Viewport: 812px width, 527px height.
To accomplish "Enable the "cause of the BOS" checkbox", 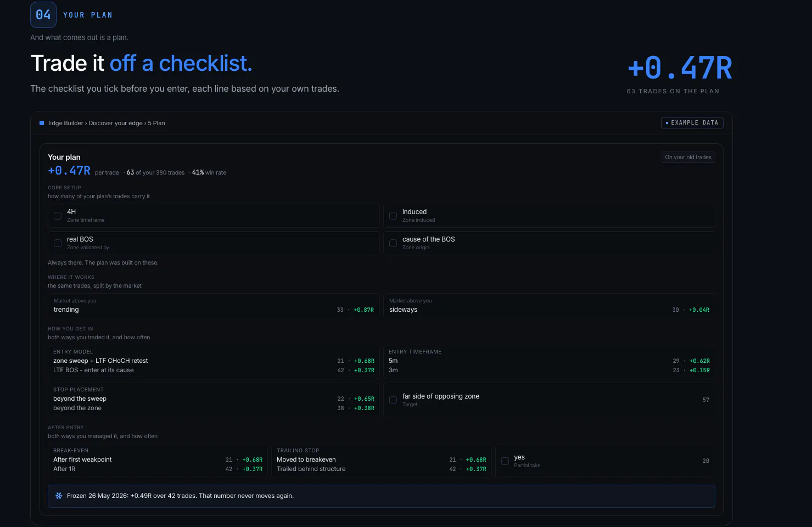I will click(393, 243).
